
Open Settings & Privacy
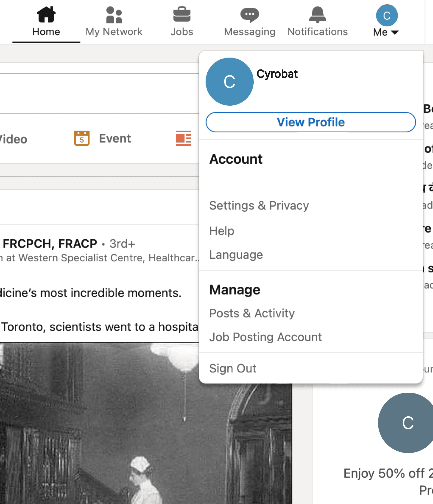259,205
